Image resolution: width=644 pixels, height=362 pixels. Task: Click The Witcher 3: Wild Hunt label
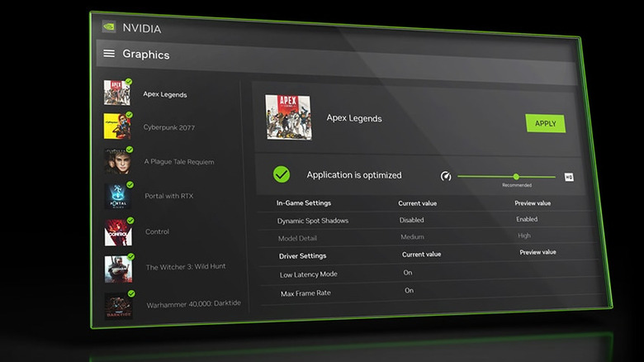(186, 267)
